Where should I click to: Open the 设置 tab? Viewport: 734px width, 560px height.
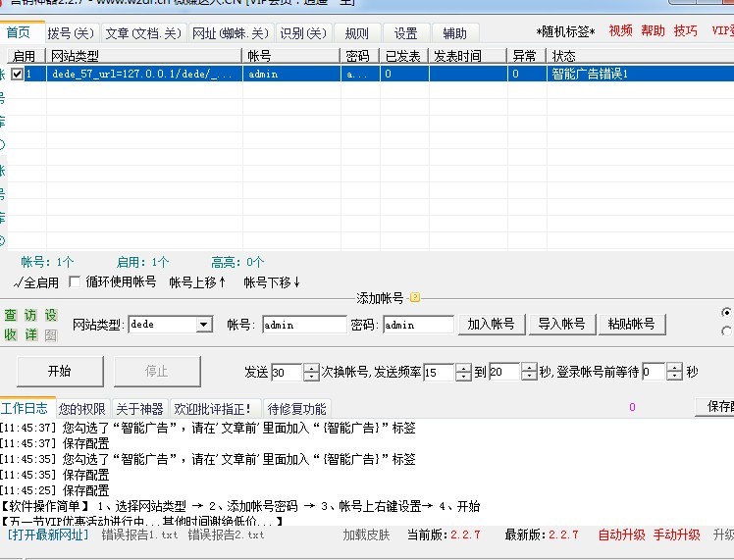[x=405, y=33]
